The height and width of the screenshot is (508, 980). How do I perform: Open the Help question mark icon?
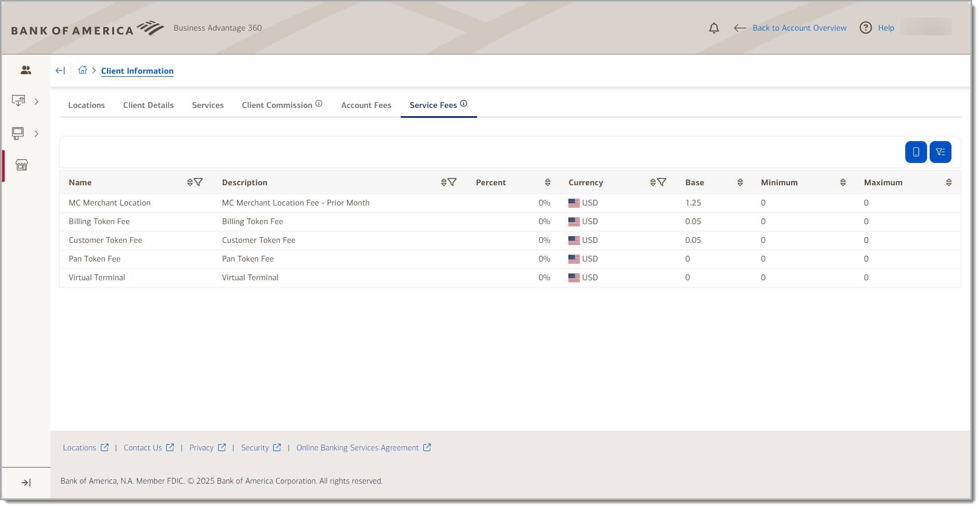click(x=865, y=28)
